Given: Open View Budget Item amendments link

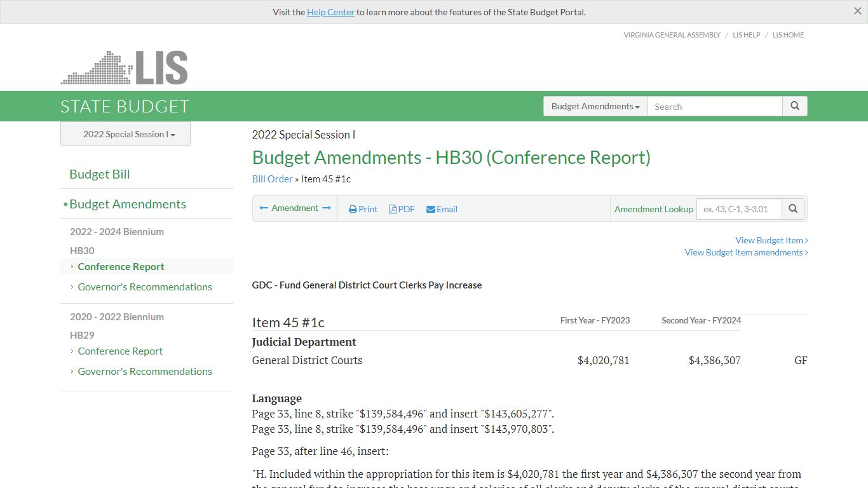Looking at the screenshot, I should [746, 252].
